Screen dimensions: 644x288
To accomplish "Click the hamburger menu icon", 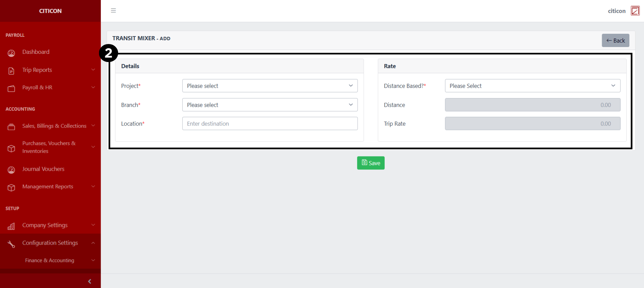I will coord(113,11).
